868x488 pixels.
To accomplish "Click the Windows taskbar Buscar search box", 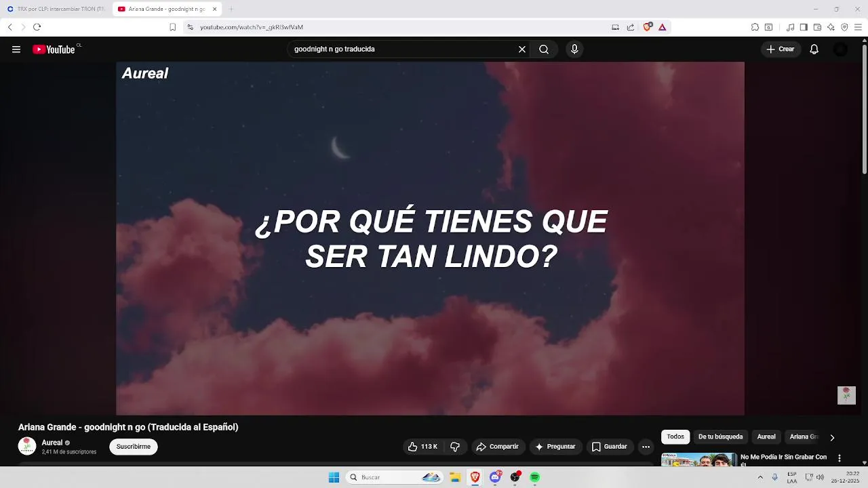I will click(x=394, y=477).
